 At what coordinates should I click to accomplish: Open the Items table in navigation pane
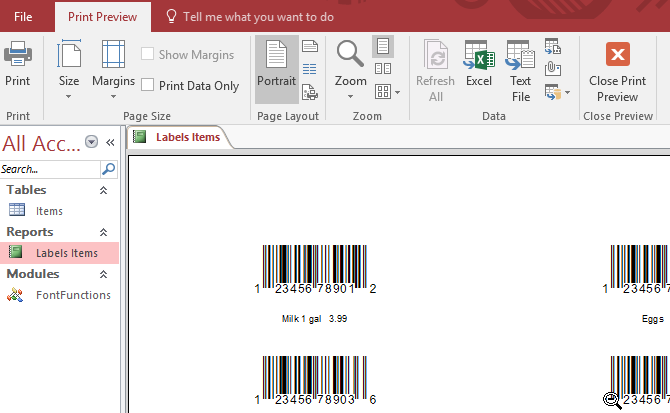[x=49, y=211]
